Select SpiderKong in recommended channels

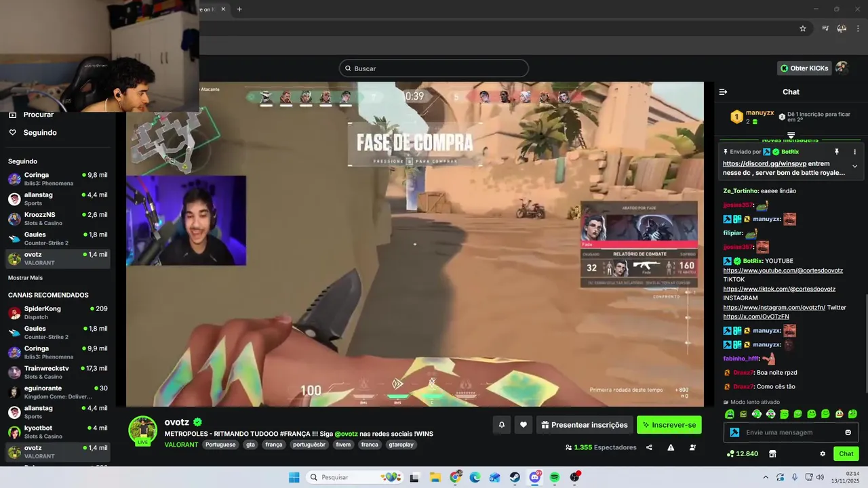[x=58, y=312]
